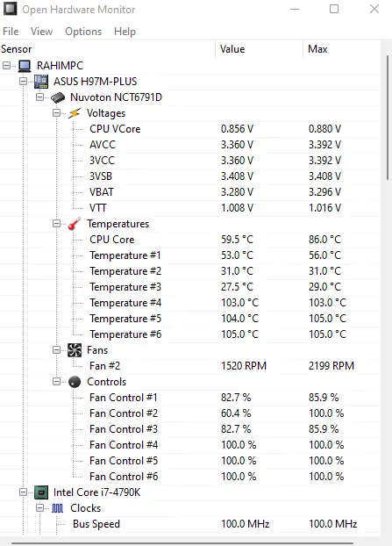Select the CPU Core temperature row

(190, 240)
